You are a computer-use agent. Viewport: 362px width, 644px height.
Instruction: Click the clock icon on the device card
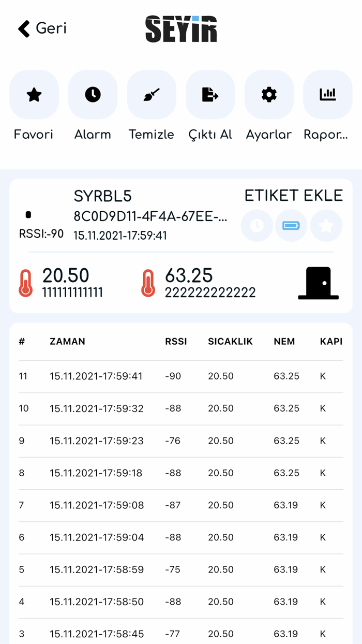point(257,226)
